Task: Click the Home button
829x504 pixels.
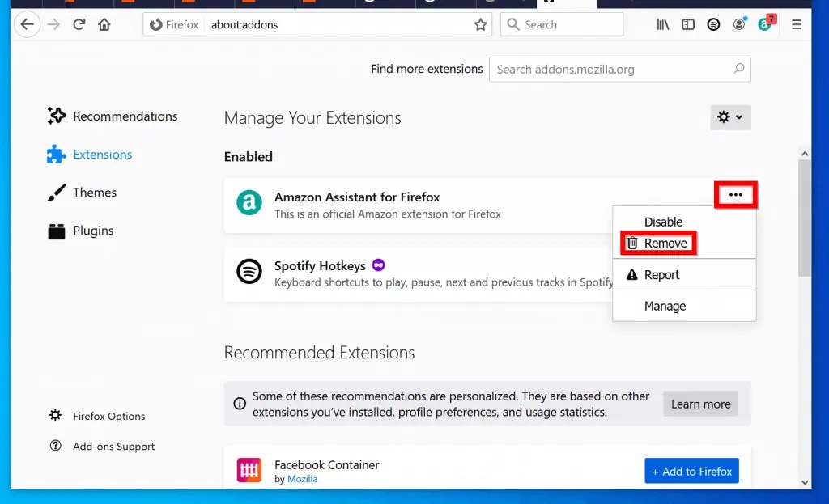Action: coord(105,24)
